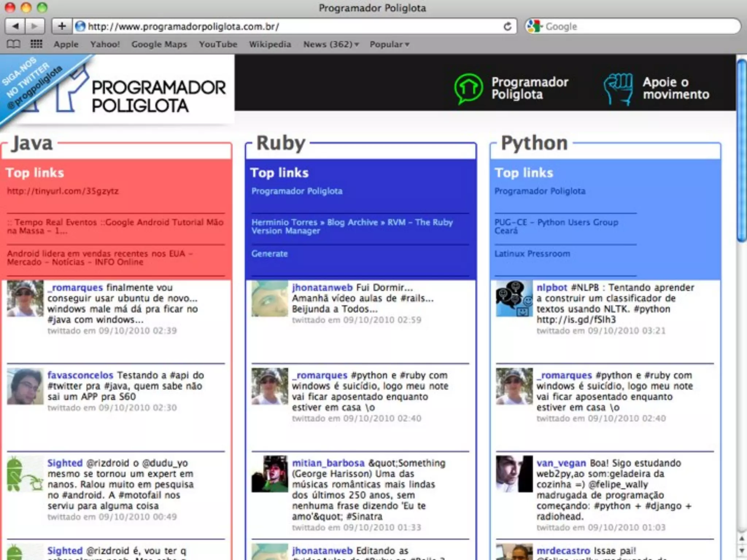Click the scrollbar down arrow
This screenshot has height=560, width=747.
pos(742,551)
